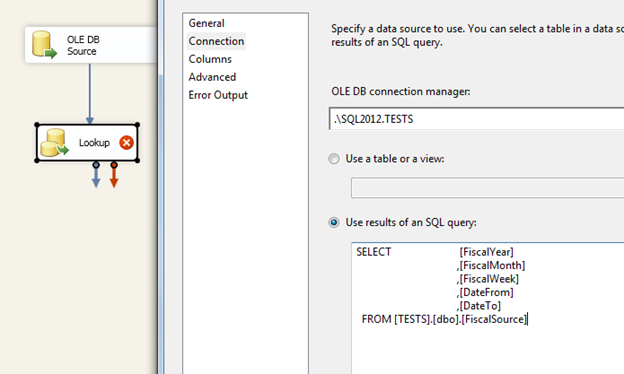Click the [FiscalWeek] column in the query
The width and height of the screenshot is (624, 374).
point(489,279)
